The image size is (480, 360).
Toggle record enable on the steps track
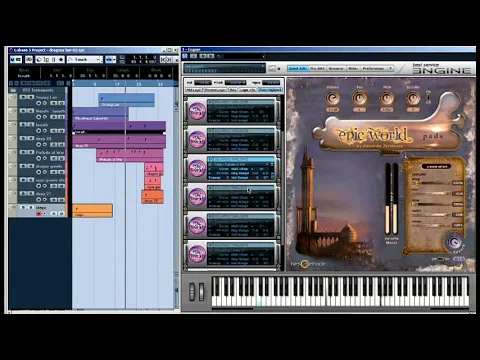39,213
